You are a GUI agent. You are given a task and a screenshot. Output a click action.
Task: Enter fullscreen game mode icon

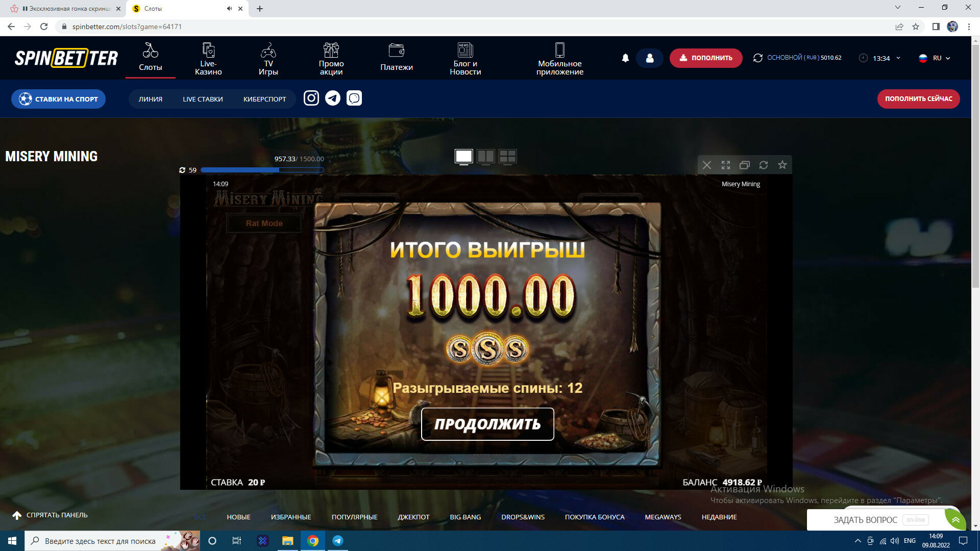tap(725, 165)
